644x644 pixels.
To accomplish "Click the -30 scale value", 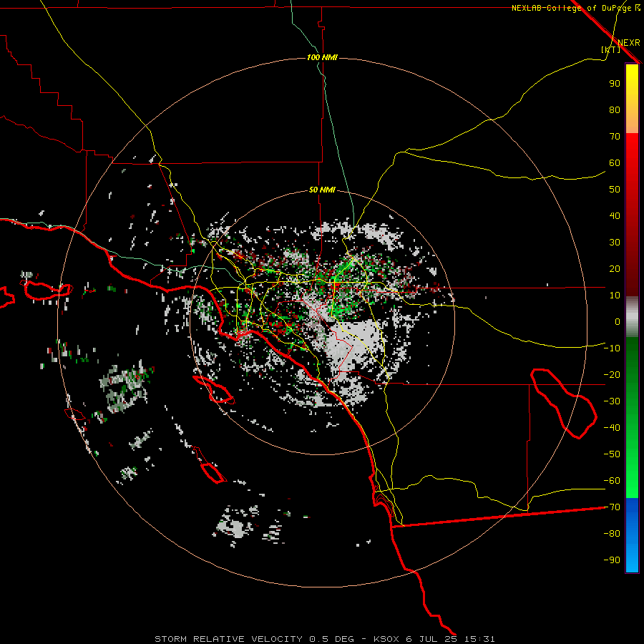I will point(612,401).
